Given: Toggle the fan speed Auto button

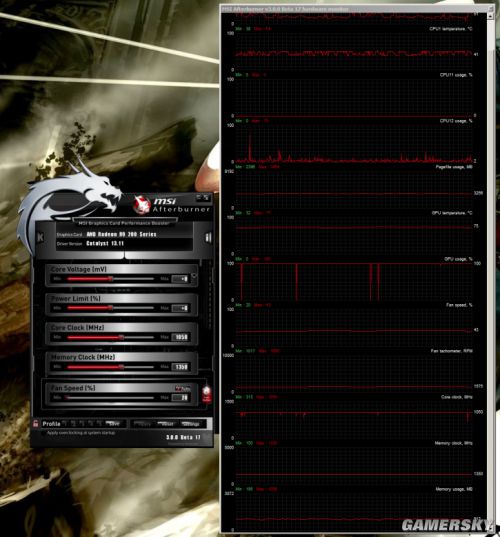Looking at the screenshot, I should [183, 388].
